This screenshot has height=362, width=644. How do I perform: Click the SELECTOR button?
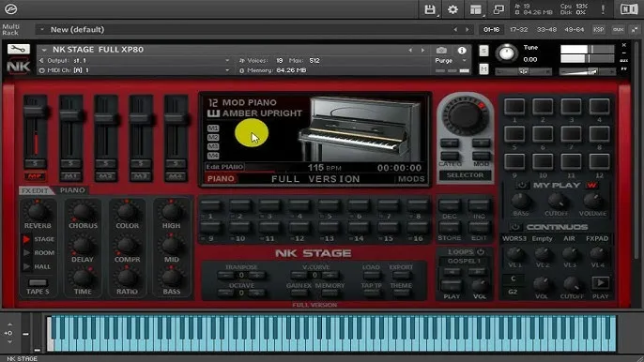pyautogui.click(x=465, y=175)
